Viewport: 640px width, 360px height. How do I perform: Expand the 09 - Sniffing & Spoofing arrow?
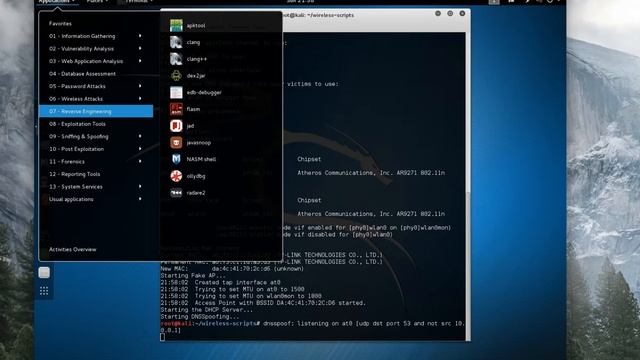point(140,136)
